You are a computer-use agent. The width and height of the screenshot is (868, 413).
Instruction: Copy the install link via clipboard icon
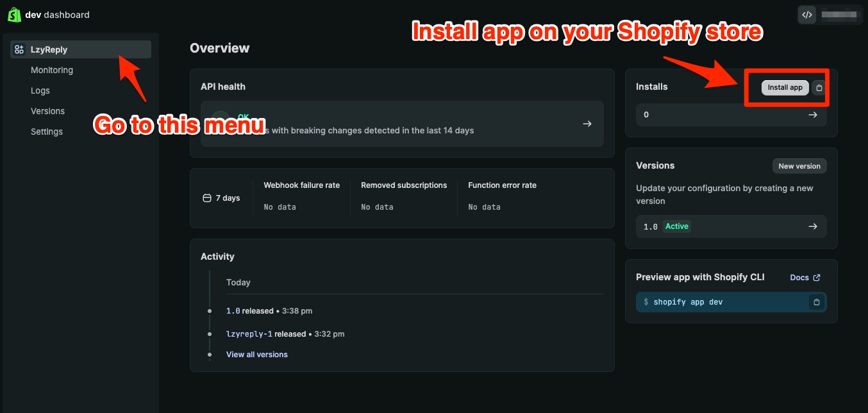tap(819, 88)
